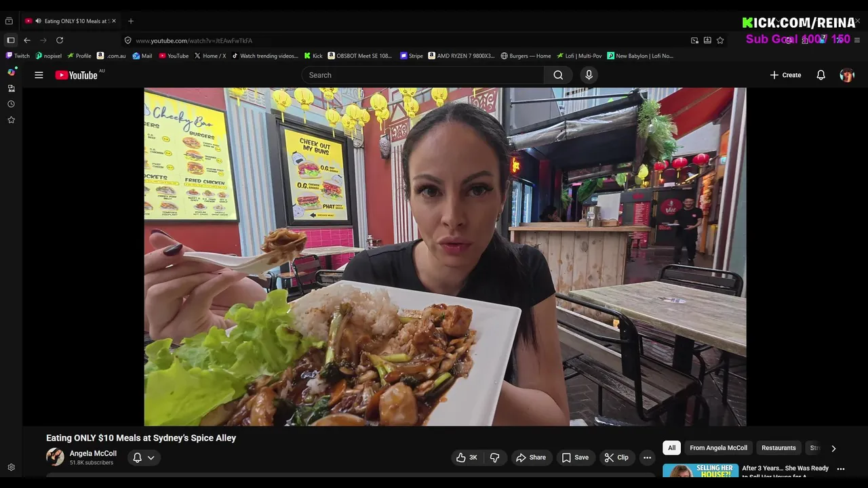Open options for 'After 3 Years' video
The image size is (868, 488).
pos(841,469)
